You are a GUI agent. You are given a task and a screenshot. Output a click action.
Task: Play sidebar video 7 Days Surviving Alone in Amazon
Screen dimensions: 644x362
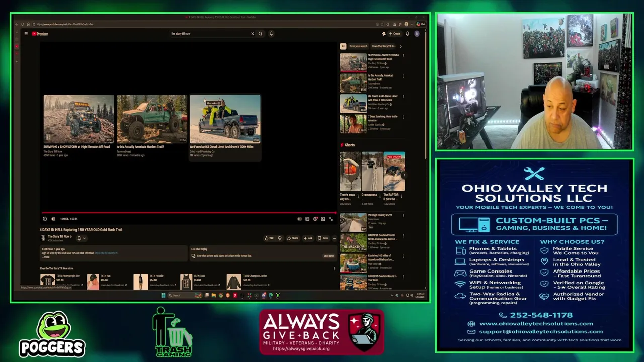coord(353,124)
